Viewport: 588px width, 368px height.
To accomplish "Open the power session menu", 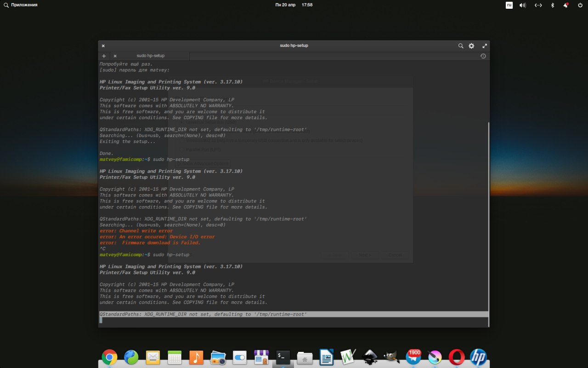I will click(x=580, y=5).
